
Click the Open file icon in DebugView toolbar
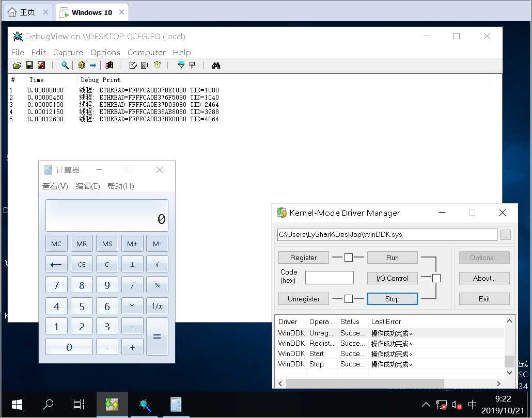pyautogui.click(x=17, y=66)
